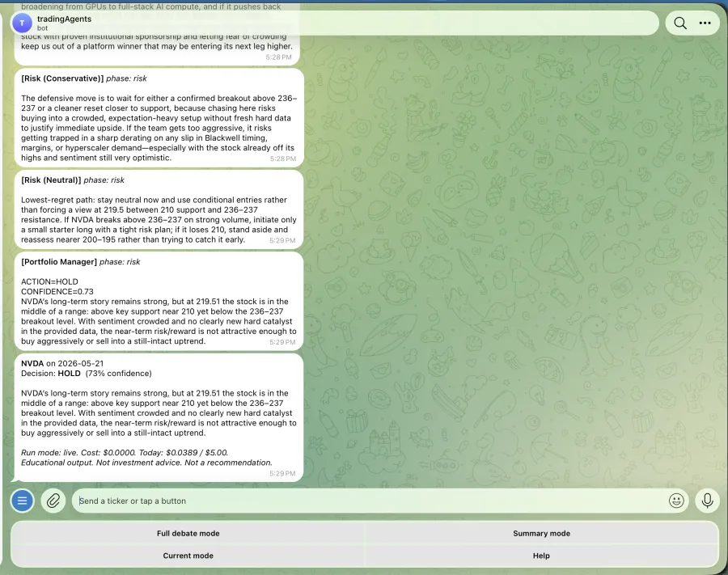728x575 pixels.
Task: Click NVDA on 2026-05-21 heading
Action: (x=62, y=363)
